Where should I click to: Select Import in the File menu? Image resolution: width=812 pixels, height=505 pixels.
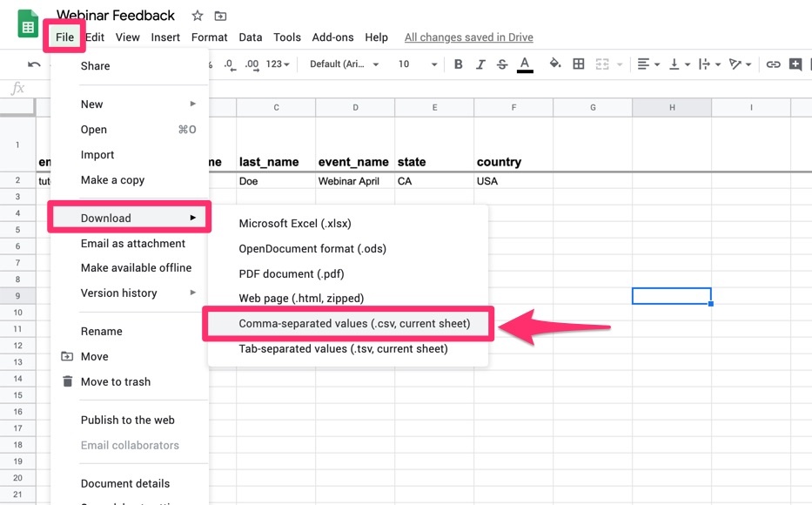pos(130,155)
